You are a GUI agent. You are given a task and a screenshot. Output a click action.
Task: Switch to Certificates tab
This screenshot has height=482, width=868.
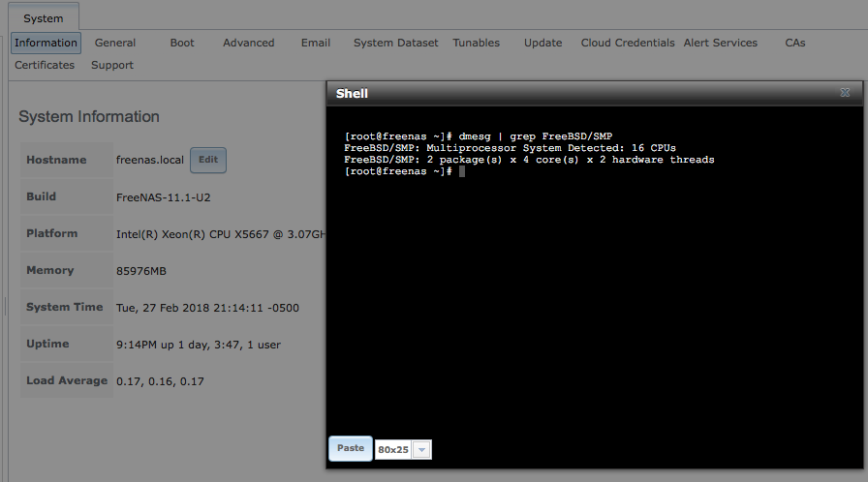(45, 65)
